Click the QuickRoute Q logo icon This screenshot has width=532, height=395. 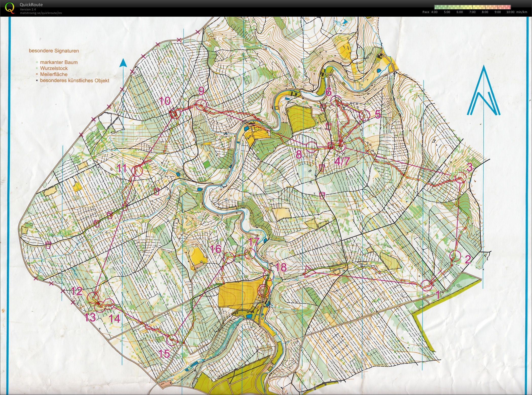pos(10,8)
